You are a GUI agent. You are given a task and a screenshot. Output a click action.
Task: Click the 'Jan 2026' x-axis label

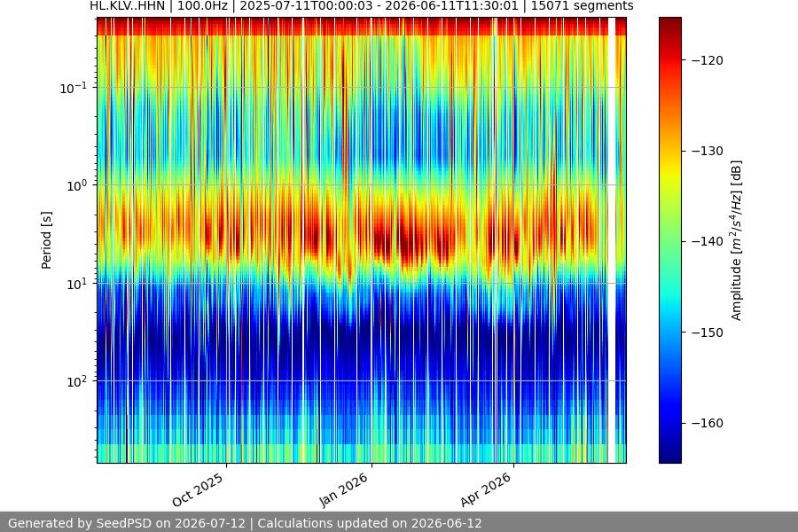click(x=343, y=489)
